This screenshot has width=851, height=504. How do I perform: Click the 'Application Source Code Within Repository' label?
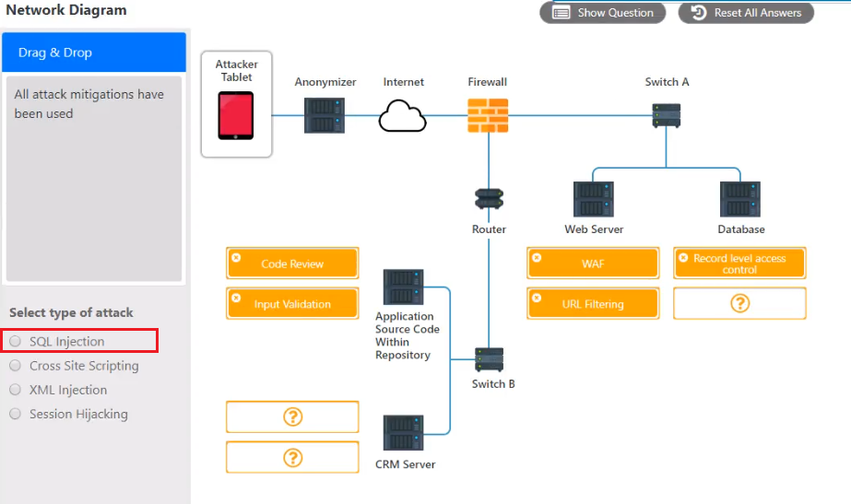pos(407,335)
